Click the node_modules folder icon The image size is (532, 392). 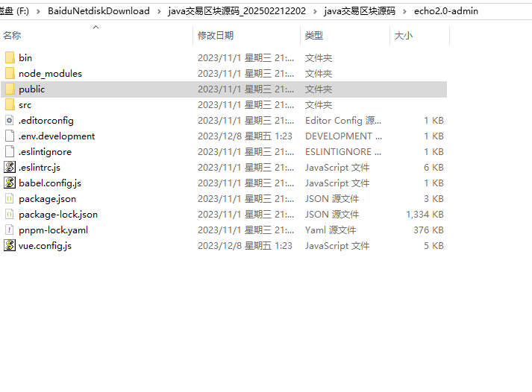(10, 73)
